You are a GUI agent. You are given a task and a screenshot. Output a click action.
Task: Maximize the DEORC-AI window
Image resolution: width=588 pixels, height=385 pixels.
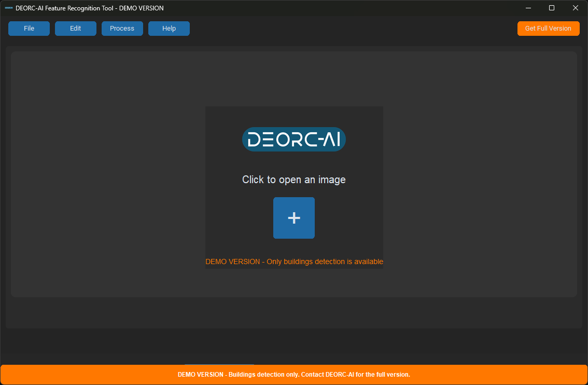pos(552,8)
